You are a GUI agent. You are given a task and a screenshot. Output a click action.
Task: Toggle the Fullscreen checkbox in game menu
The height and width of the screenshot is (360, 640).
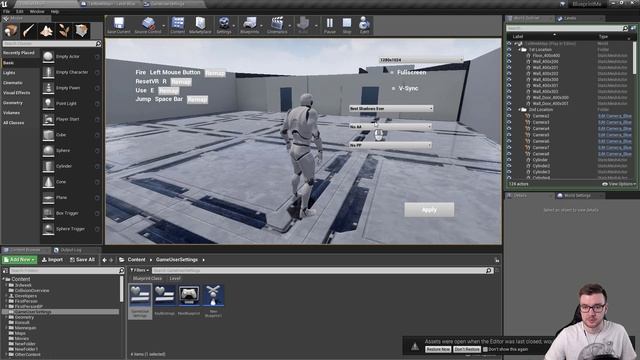(392, 72)
